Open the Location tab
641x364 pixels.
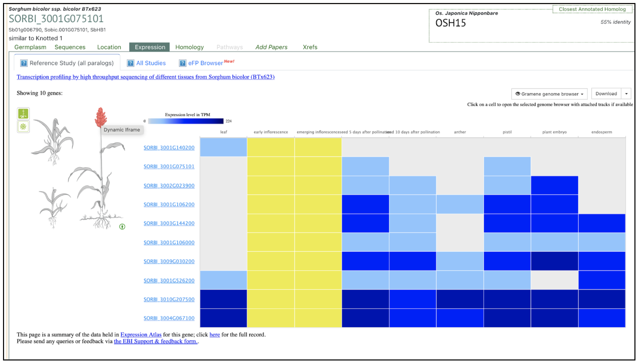click(109, 47)
